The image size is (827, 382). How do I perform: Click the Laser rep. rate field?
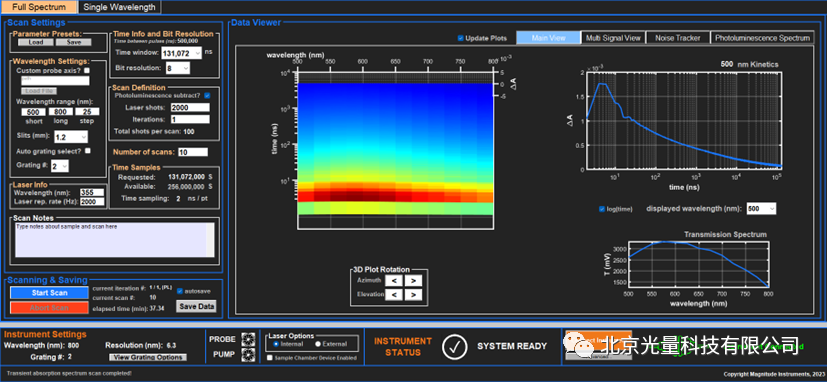(92, 202)
